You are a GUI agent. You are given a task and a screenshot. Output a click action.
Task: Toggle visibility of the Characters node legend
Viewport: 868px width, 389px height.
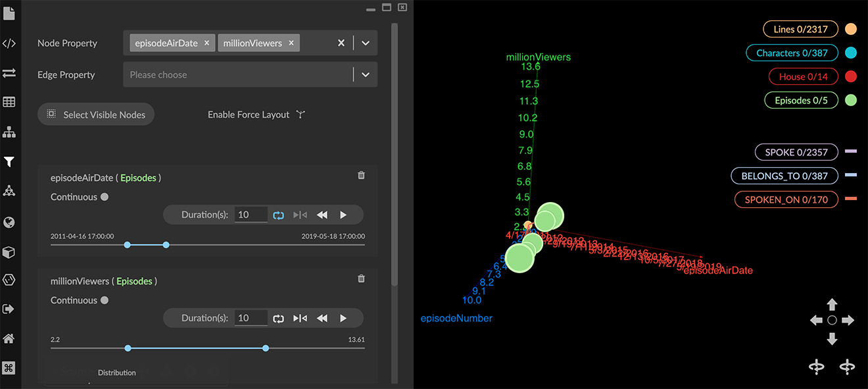(x=792, y=53)
